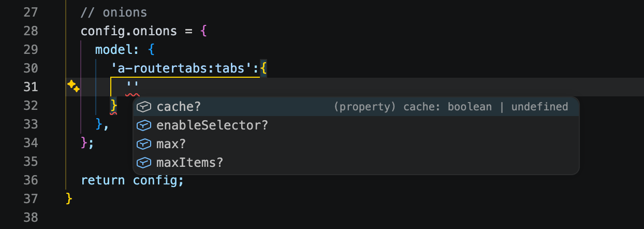Image resolution: width=644 pixels, height=229 pixels.
Task: Click the cache? suggestion label
Action: pos(179,107)
